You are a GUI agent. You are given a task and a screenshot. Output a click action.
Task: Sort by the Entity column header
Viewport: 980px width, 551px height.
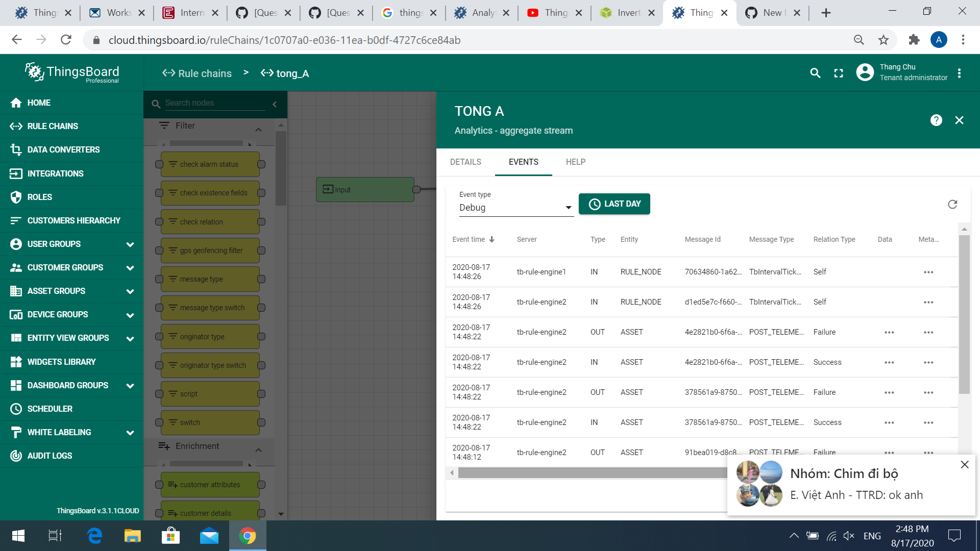(x=629, y=239)
